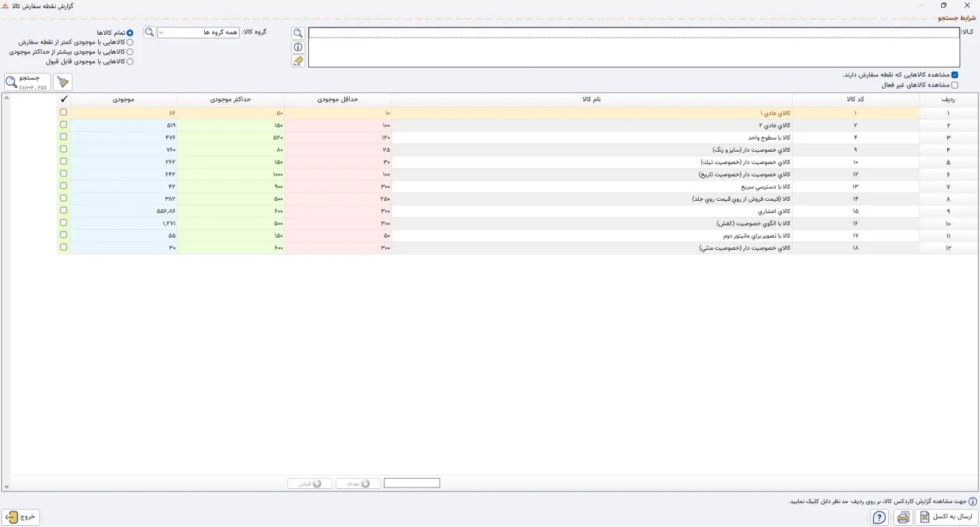Tick the checkbox for کالا با الگوي خصوصيت (کفش)

click(64, 223)
